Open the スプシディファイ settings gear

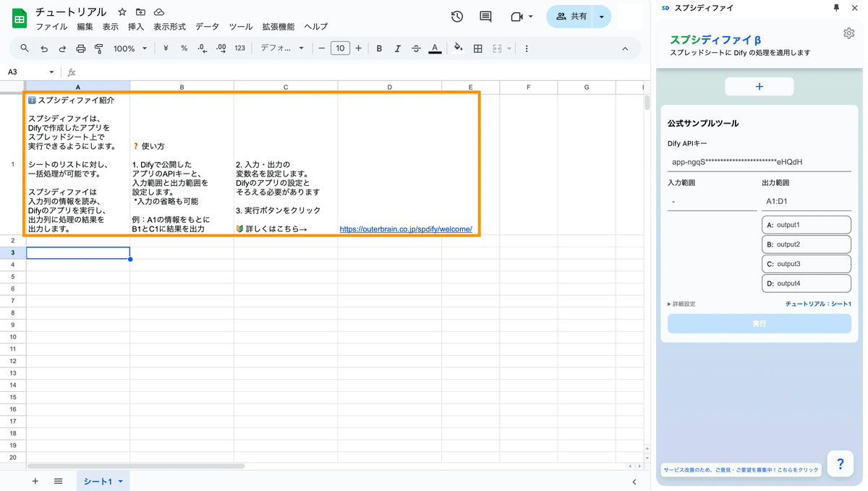click(x=849, y=33)
